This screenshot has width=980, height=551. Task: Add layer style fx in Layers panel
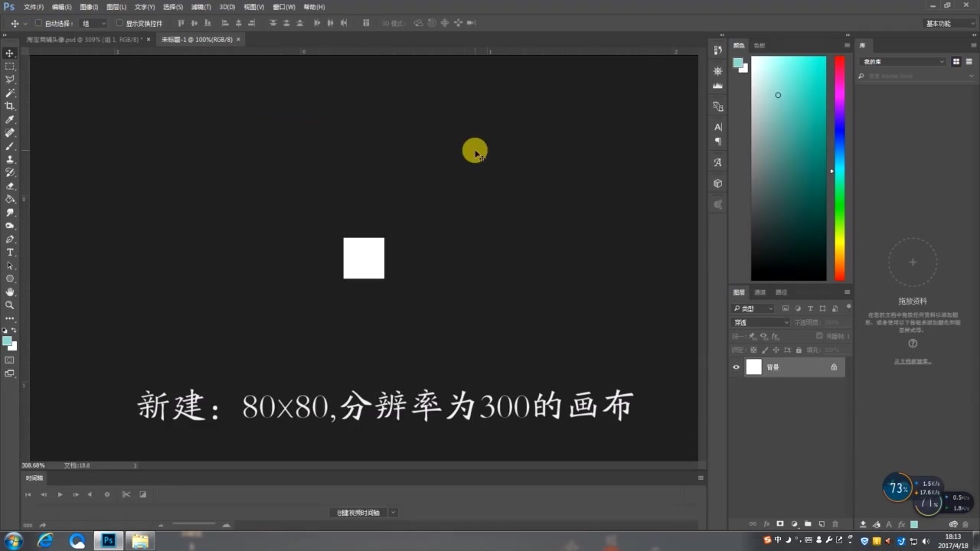(x=766, y=524)
